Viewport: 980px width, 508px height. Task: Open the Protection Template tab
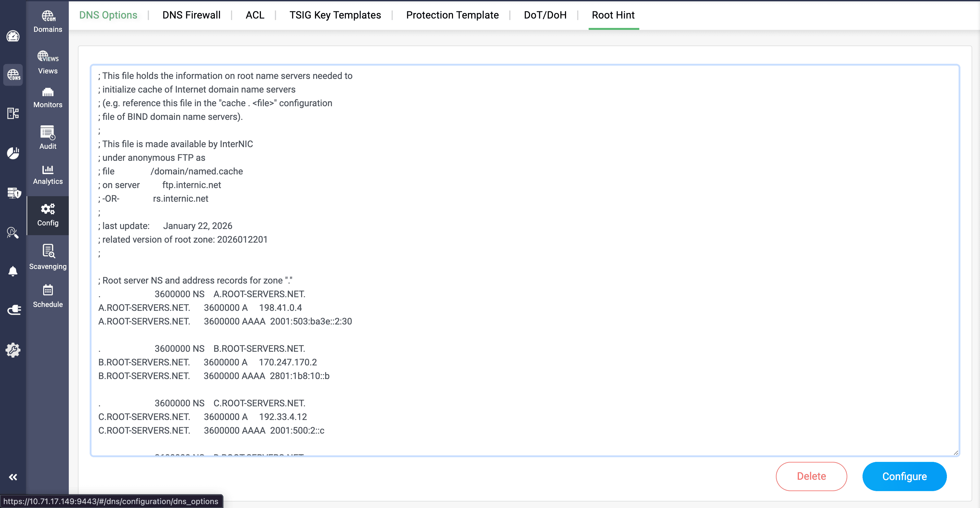452,15
